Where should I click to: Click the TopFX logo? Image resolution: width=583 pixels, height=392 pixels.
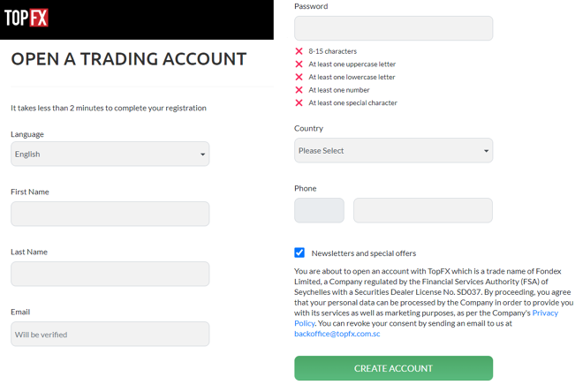point(27,18)
